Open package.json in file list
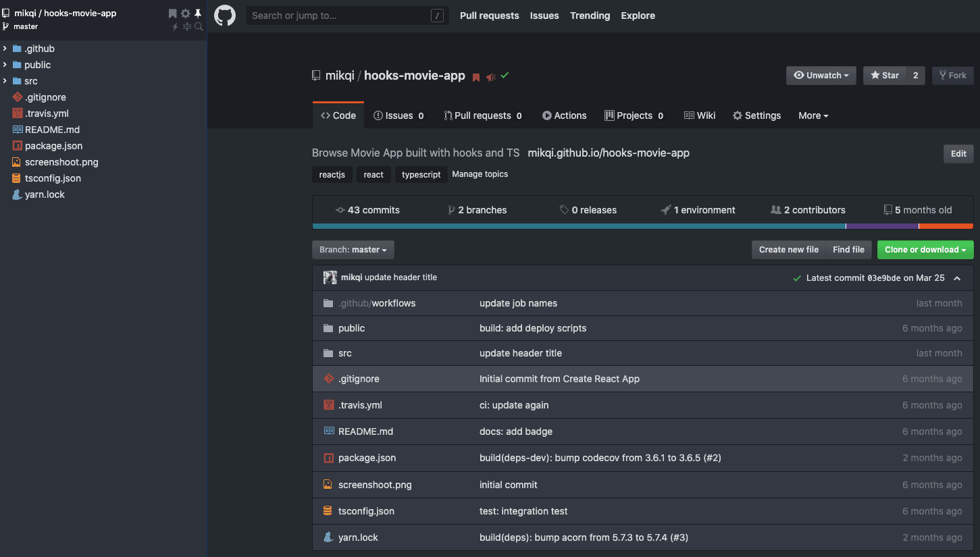This screenshot has width=980, height=557. point(367,458)
